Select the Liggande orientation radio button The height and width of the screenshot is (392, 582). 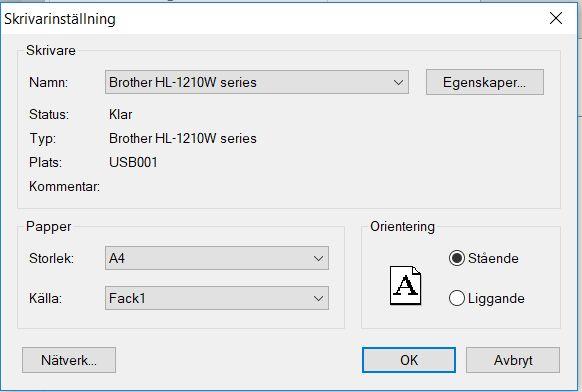click(x=457, y=298)
